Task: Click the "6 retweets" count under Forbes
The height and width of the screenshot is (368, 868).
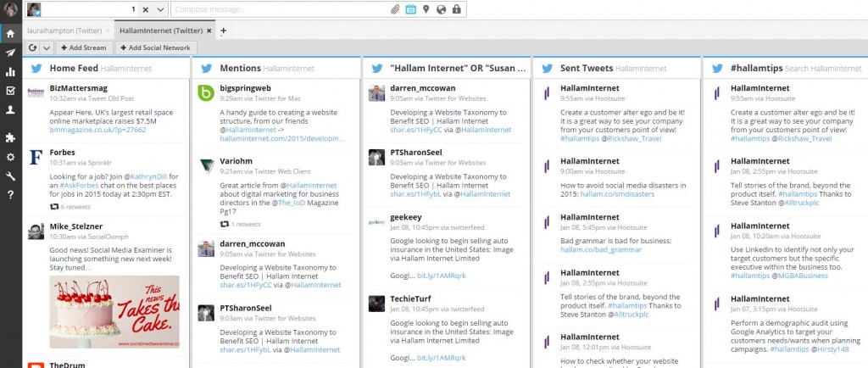Action: coord(75,207)
